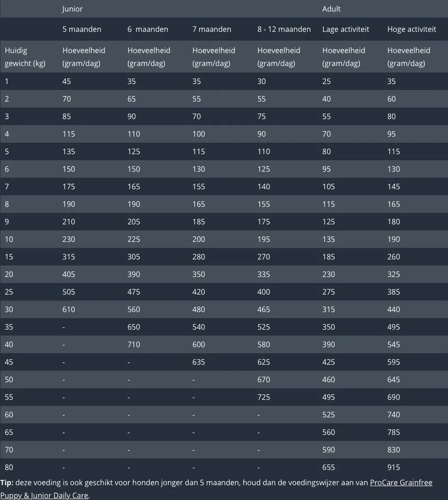Select the 7 maanden column header
448x500 pixels.
212,29
